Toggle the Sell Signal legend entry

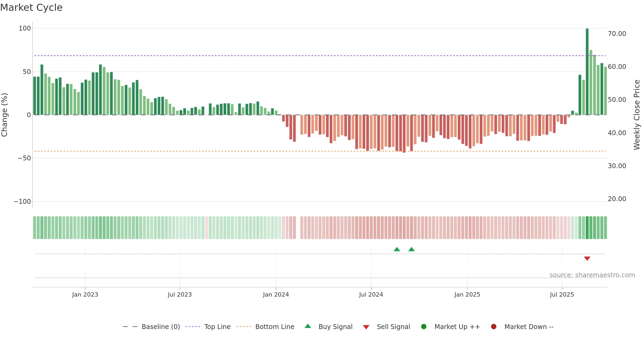click(386, 327)
